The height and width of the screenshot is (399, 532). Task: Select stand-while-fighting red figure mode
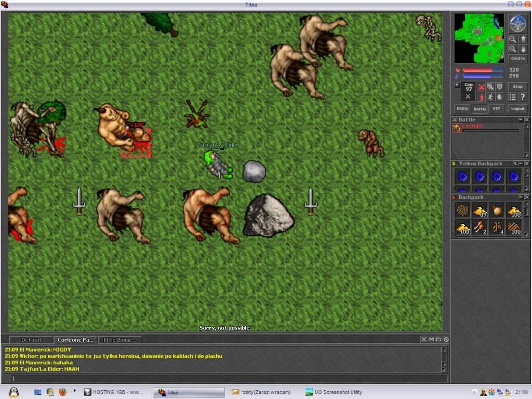(x=481, y=97)
